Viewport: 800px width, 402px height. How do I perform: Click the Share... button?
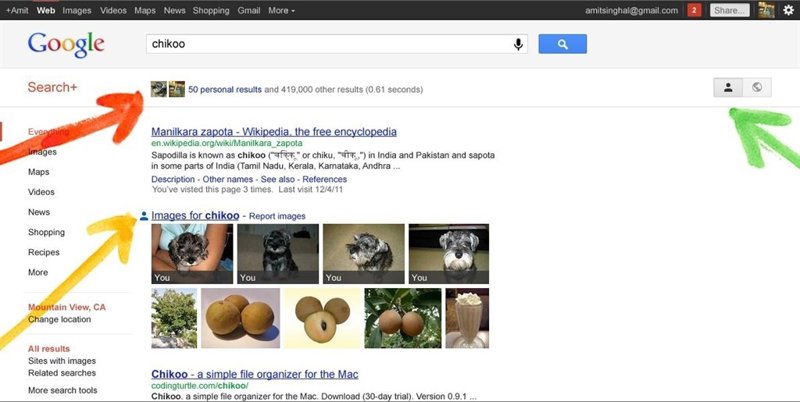(729, 10)
